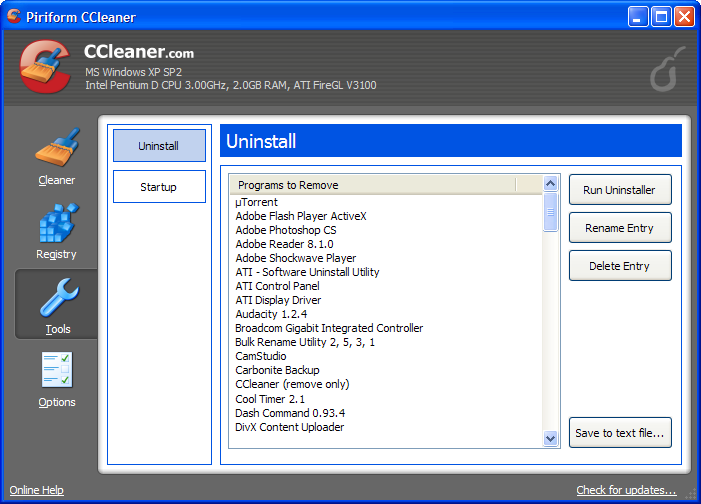Select Adobe Shockwave Player entry
Viewport: 701px width, 504px height.
pos(296,258)
